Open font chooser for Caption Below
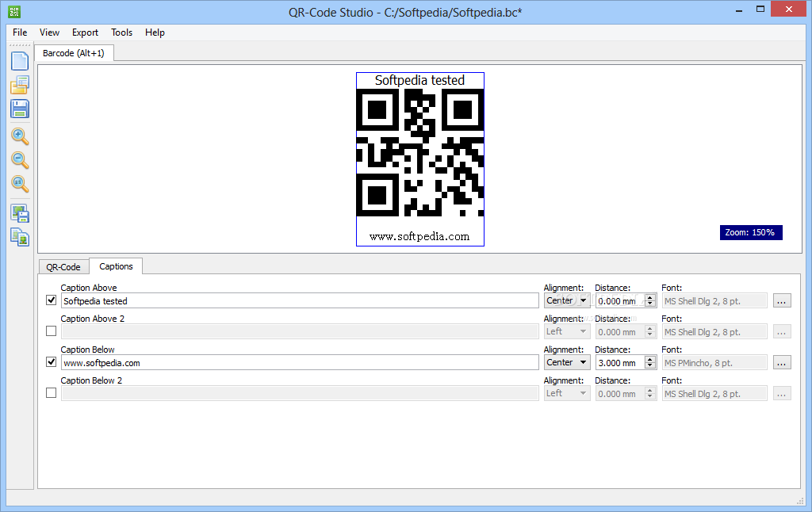 (x=782, y=362)
